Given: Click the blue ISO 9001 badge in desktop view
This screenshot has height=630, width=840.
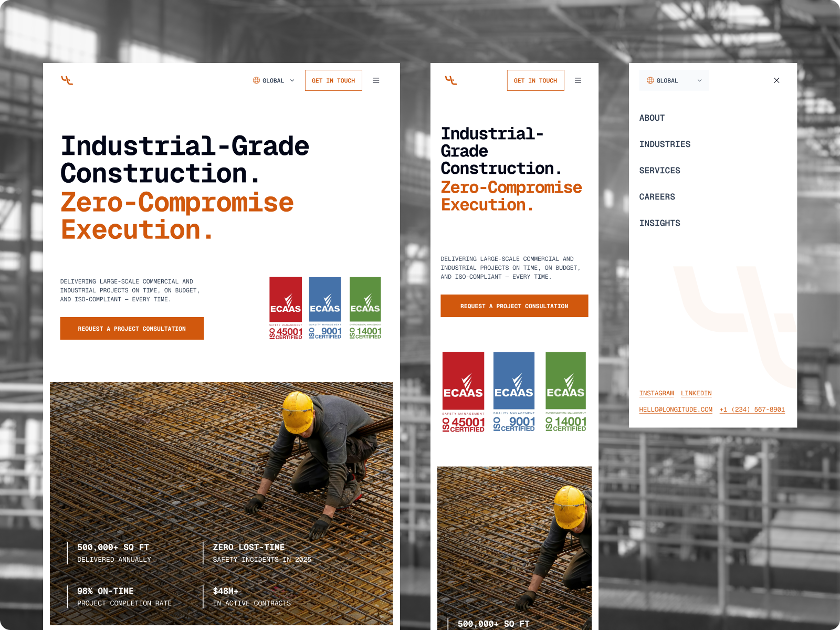Looking at the screenshot, I should [x=325, y=308].
